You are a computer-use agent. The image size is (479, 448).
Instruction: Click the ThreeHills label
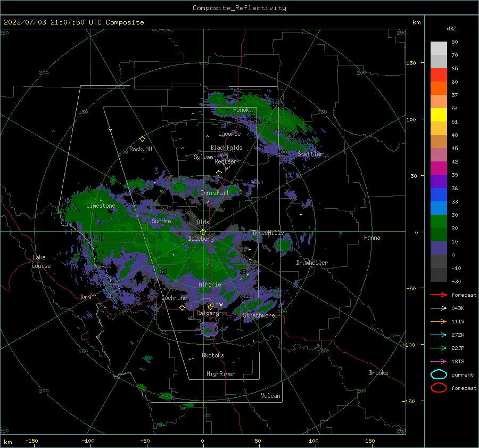tap(268, 233)
